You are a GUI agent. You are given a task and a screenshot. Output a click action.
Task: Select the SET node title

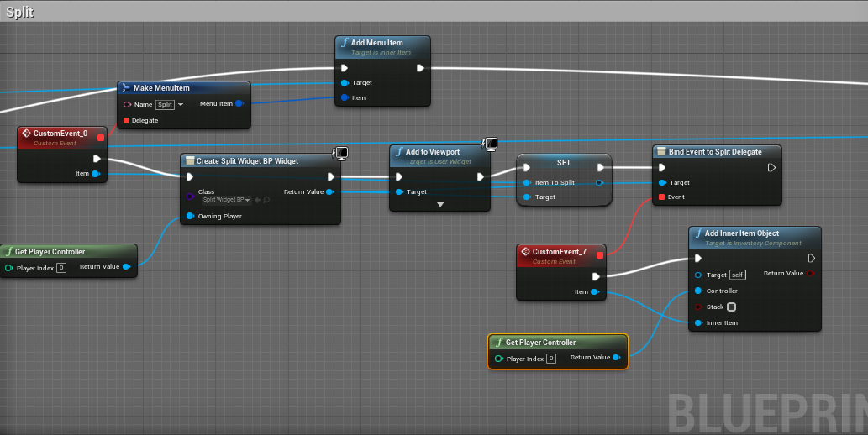click(x=564, y=163)
